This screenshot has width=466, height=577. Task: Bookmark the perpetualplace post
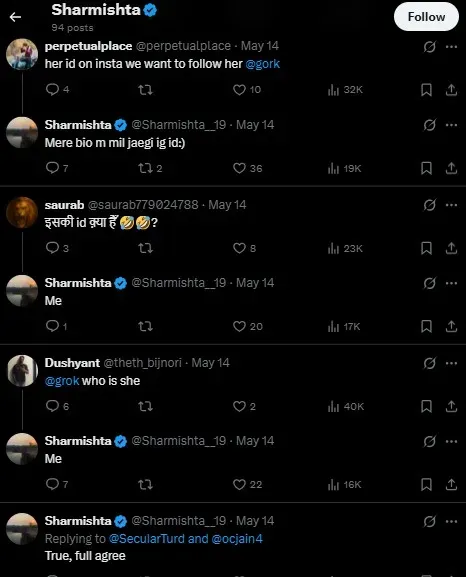click(x=426, y=90)
